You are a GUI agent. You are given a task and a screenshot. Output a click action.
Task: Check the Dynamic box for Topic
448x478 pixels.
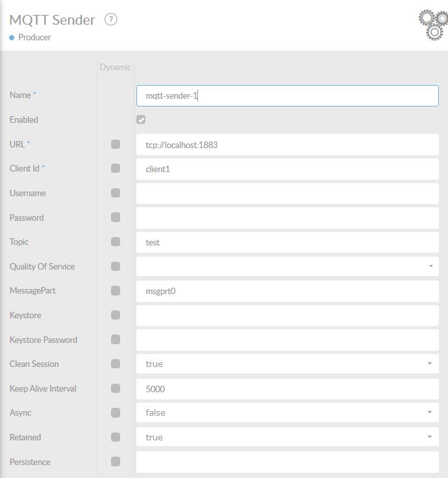tap(116, 242)
